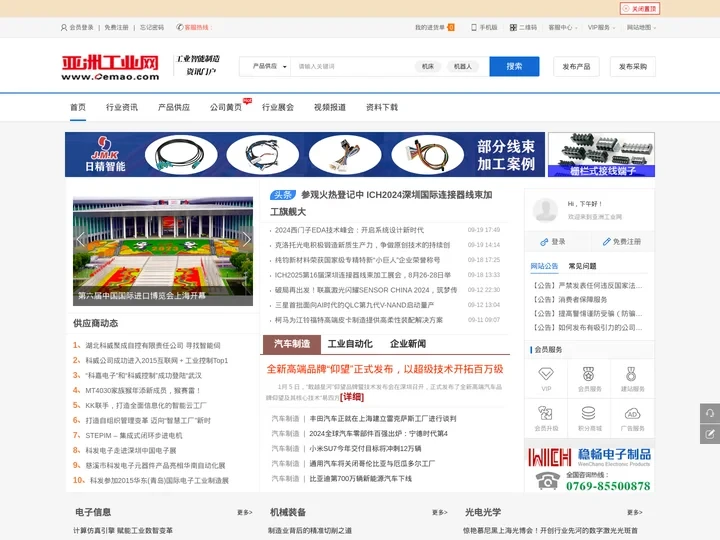
Task: Click the 机床 search keyword tag
Action: 428,67
